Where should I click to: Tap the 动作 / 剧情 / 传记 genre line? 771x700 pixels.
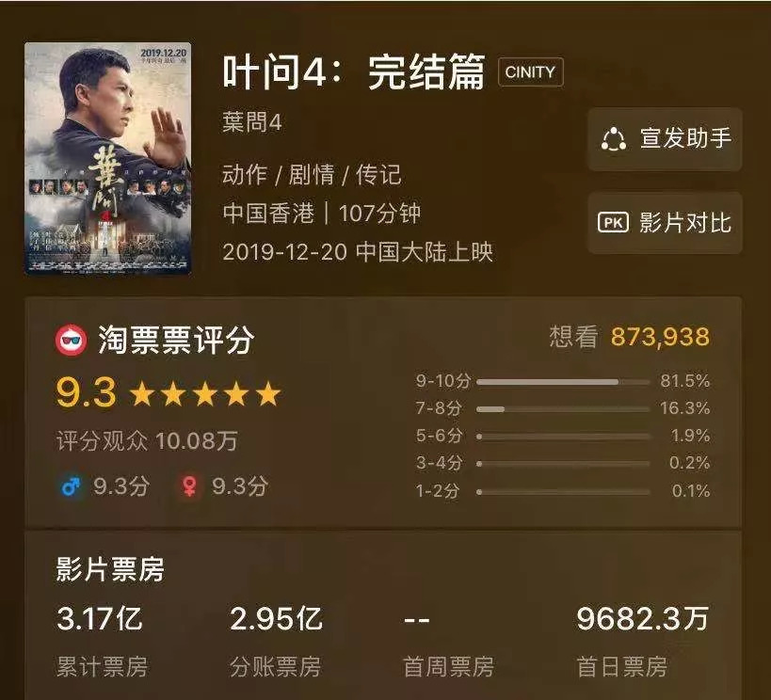pyautogui.click(x=312, y=175)
